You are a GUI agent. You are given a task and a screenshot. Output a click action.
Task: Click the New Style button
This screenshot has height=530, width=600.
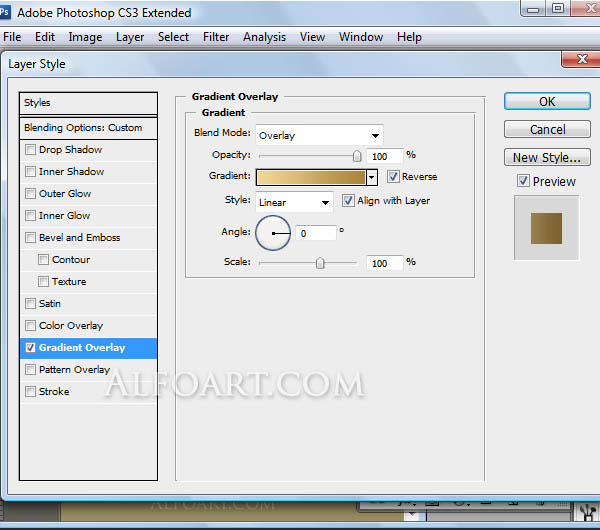click(546, 157)
